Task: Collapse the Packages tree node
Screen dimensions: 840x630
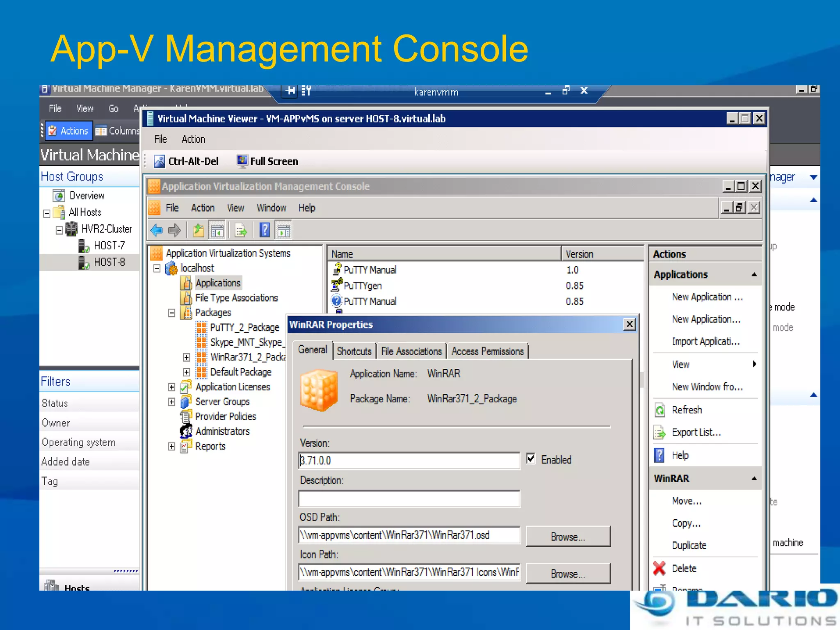Action: tap(172, 313)
